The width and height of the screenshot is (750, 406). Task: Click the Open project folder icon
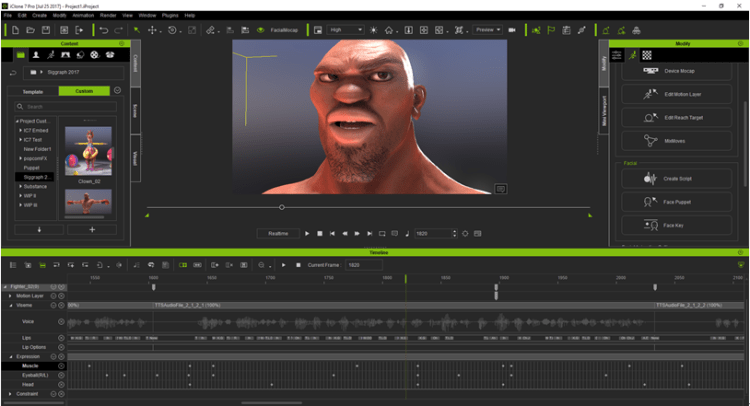(x=30, y=30)
